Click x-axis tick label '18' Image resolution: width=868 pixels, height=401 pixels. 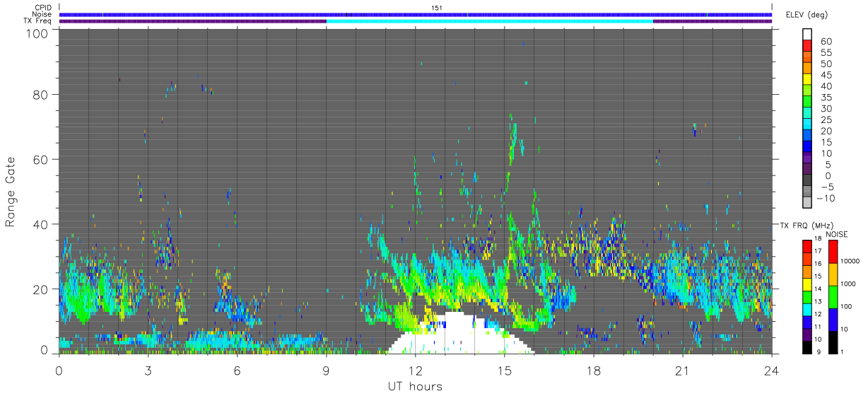tap(593, 370)
